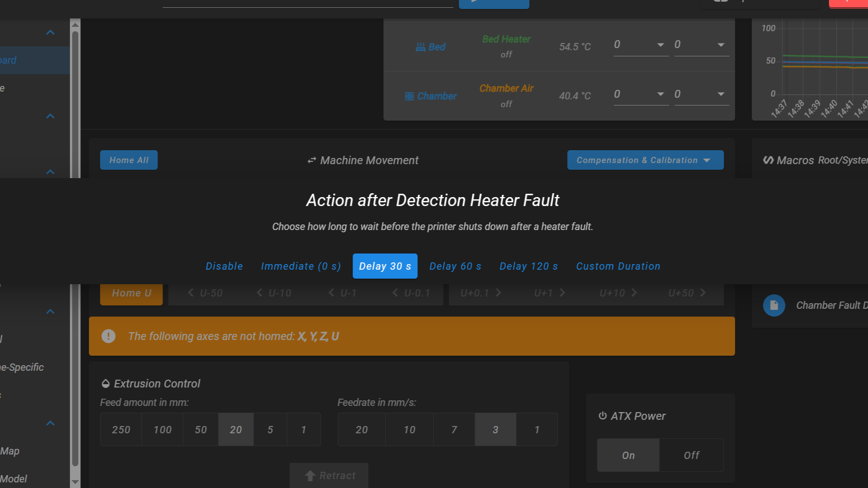Select 100 mm feed amount
The width and height of the screenshot is (868, 488).
pyautogui.click(x=163, y=429)
